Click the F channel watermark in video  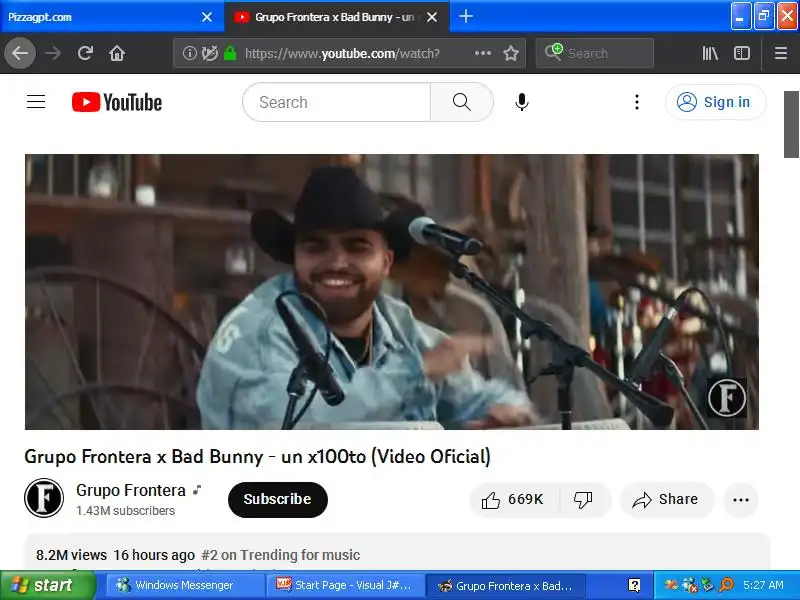click(x=727, y=398)
